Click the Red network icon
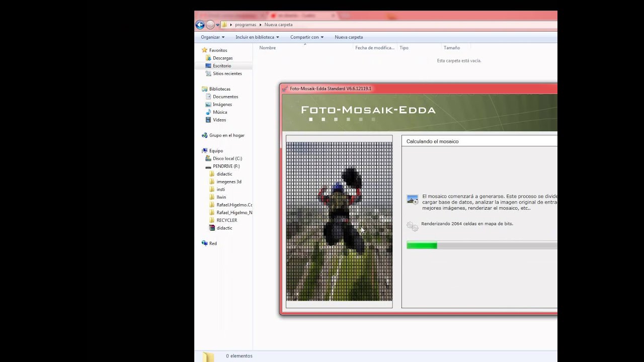Screen dimensions: 644x362 point(204,243)
